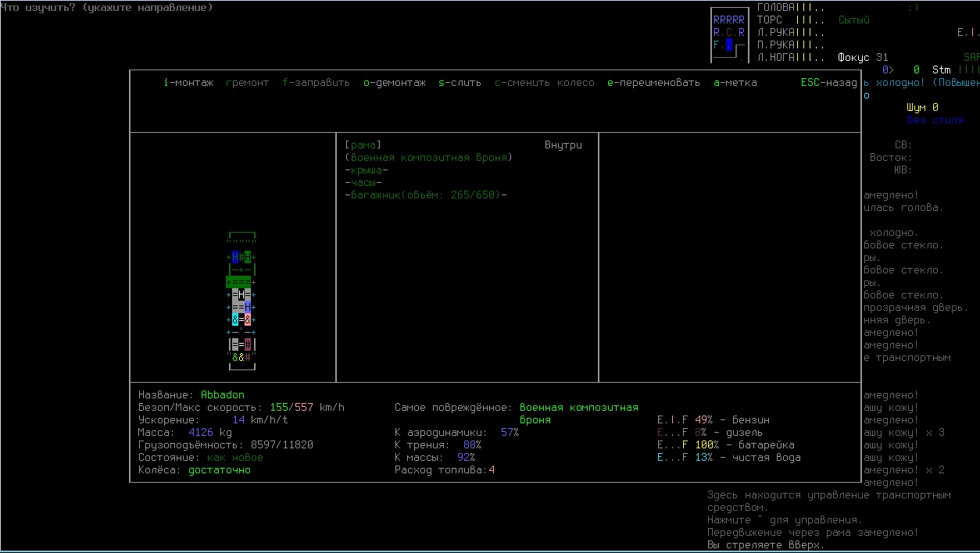
Task: Select Военная композитная броня in parts list
Action: [428, 158]
